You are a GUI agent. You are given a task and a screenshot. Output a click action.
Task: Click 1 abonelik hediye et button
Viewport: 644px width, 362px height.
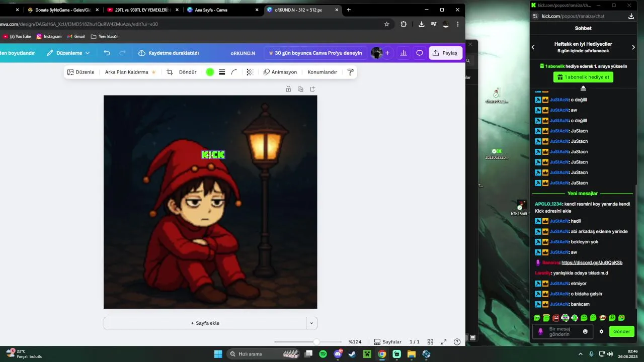coord(583,77)
